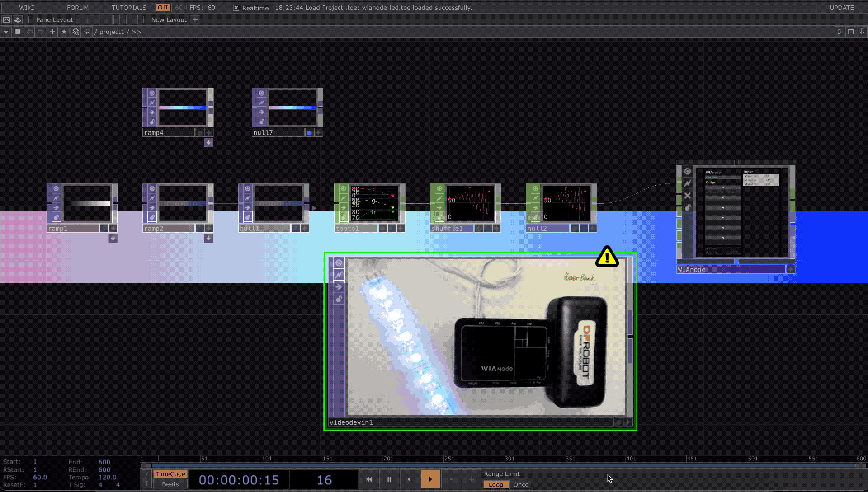Expand the down arrow below ramp1 node

coord(113,238)
